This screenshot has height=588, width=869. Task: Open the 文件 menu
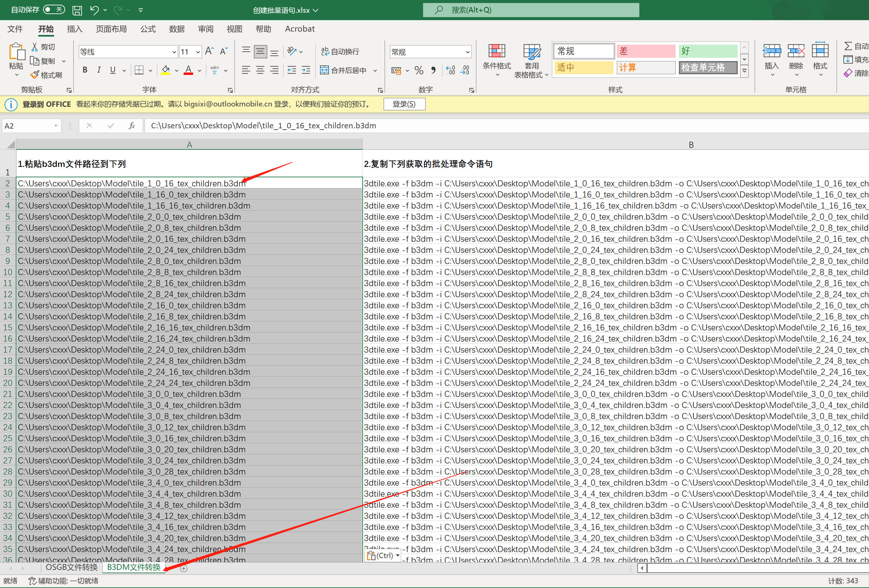[15, 29]
